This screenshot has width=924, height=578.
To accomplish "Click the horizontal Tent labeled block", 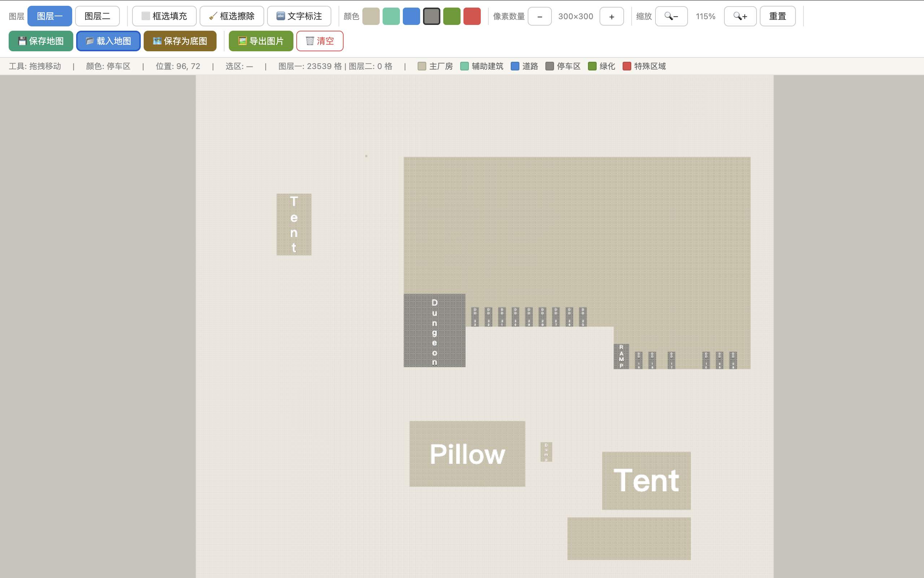I will (x=646, y=480).
